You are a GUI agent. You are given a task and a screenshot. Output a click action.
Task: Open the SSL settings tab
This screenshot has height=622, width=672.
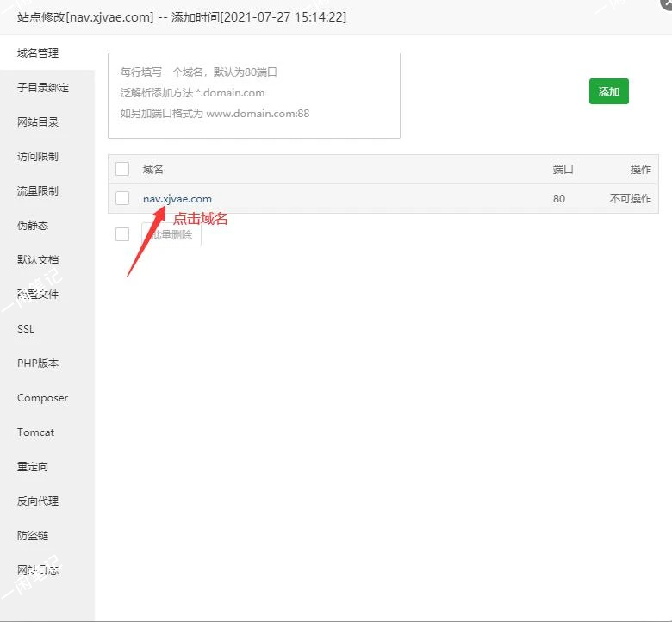(x=26, y=329)
